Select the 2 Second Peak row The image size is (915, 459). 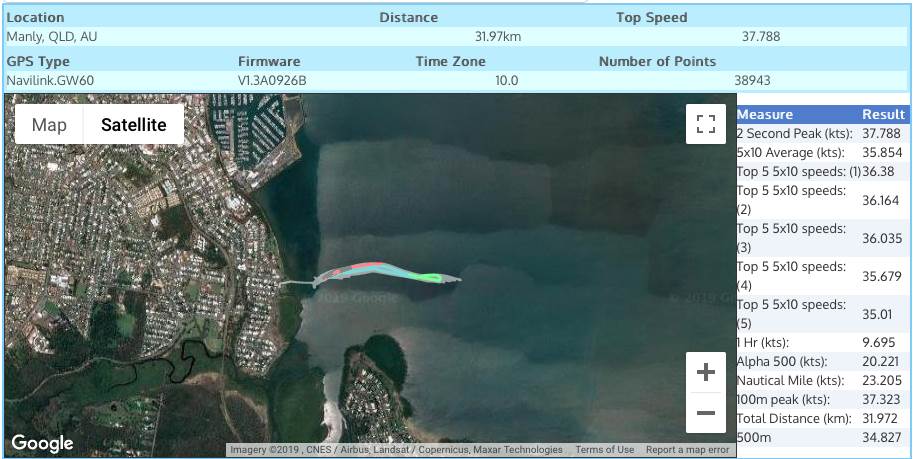point(820,133)
